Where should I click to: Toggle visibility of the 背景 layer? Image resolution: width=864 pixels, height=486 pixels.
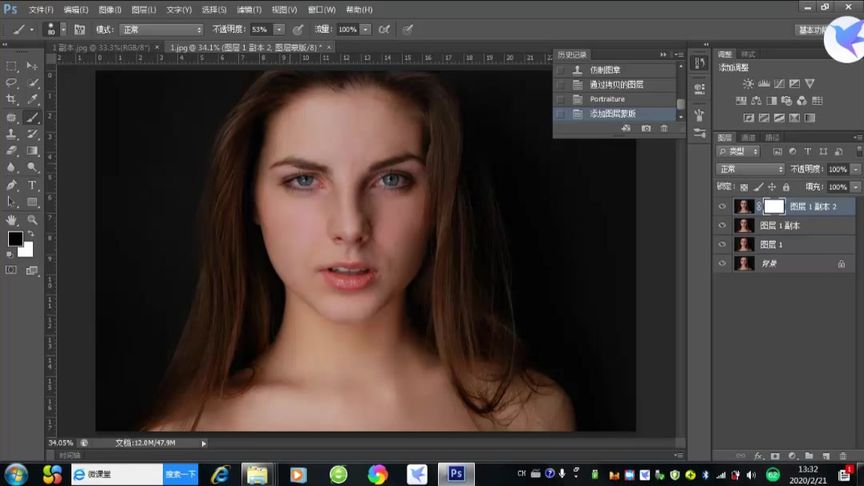pyautogui.click(x=722, y=264)
